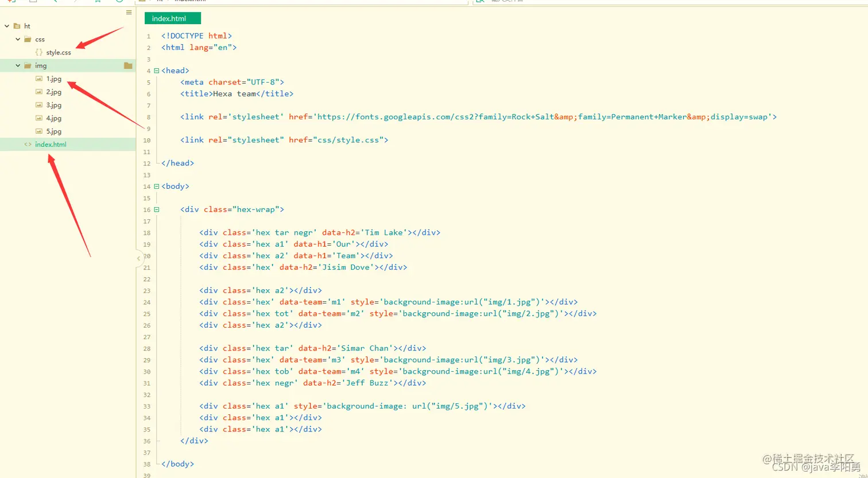Open index.html in the file tree

51,145
